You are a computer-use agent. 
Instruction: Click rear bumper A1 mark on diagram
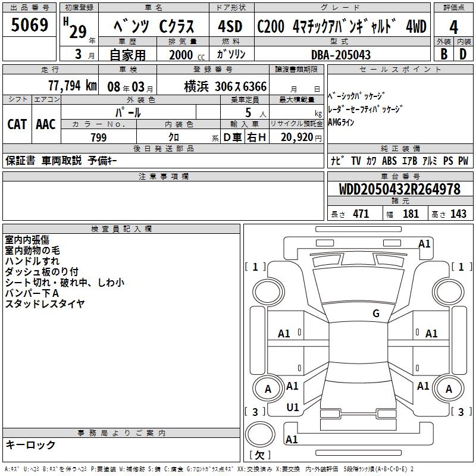(292, 439)
